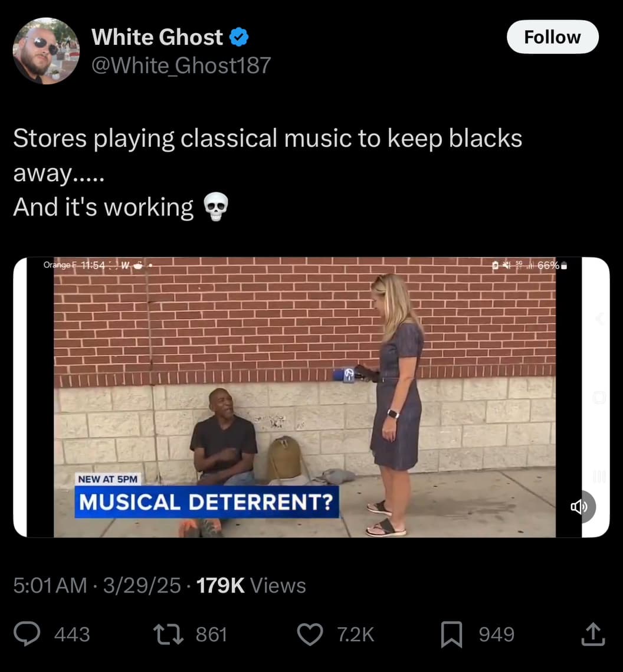Click the 861 reposts count
The width and height of the screenshot is (623, 672).
pyautogui.click(x=211, y=634)
